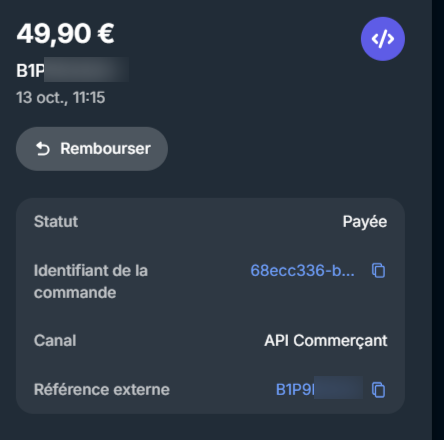Click the blurred part of the external reference
This screenshot has height=440, width=444.
tap(338, 388)
